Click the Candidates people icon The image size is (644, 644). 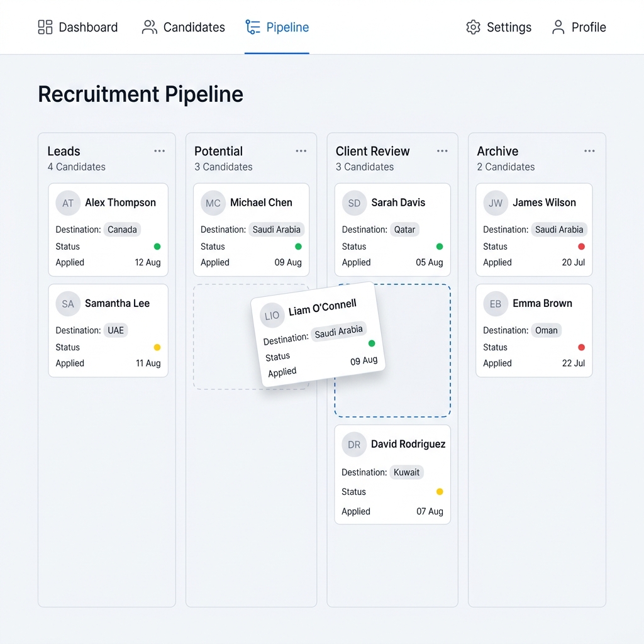point(150,27)
